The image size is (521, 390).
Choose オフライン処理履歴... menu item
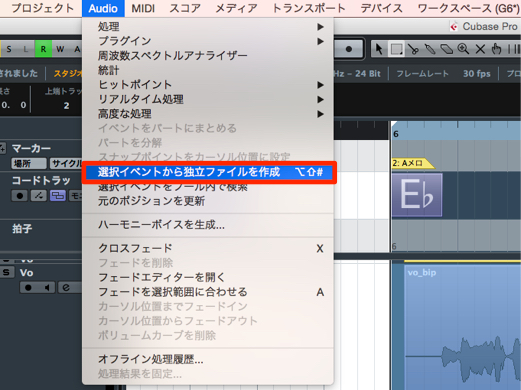(x=208, y=359)
